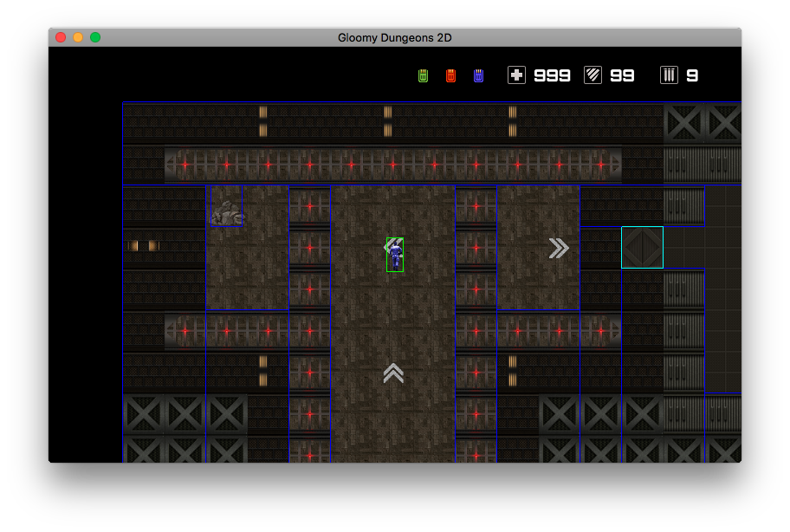Click the health cross icon
This screenshot has height=532, width=790.
(x=516, y=75)
